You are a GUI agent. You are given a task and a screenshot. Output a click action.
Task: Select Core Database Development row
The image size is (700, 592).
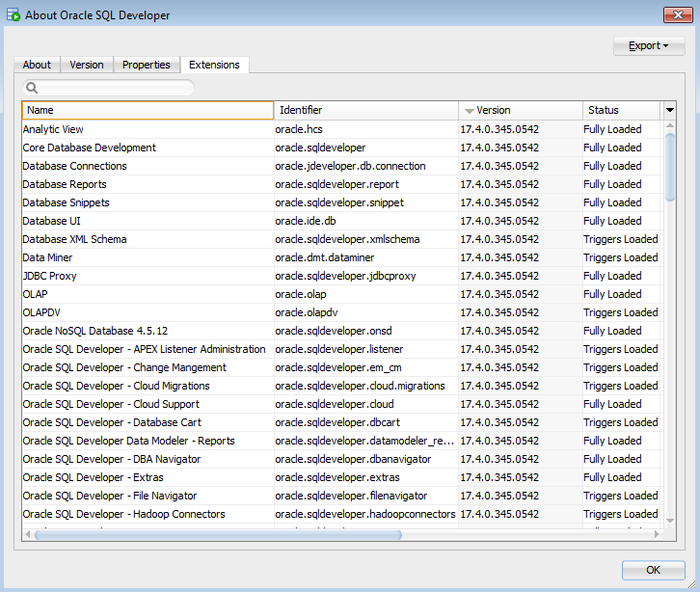coord(341,148)
